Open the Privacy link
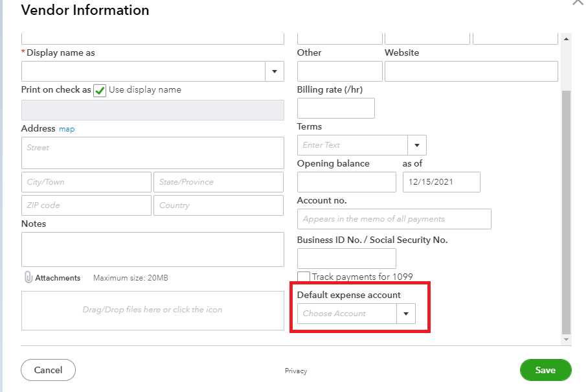 (x=296, y=371)
